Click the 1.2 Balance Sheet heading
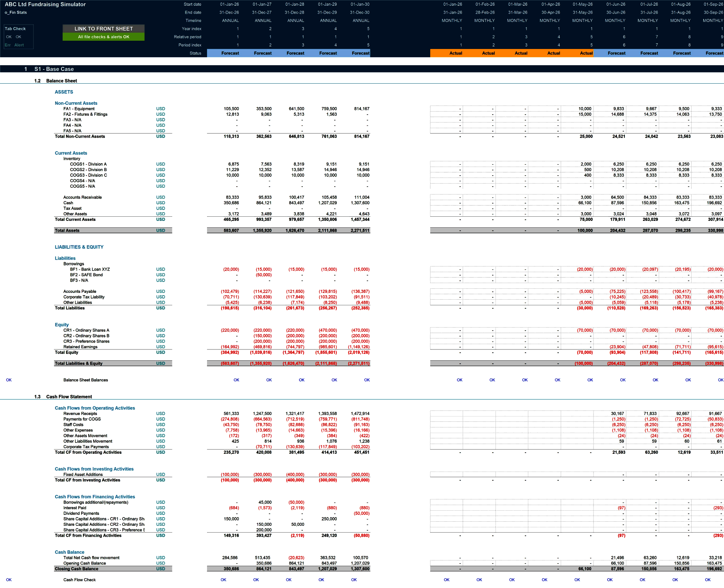The image size is (724, 588). click(x=61, y=81)
